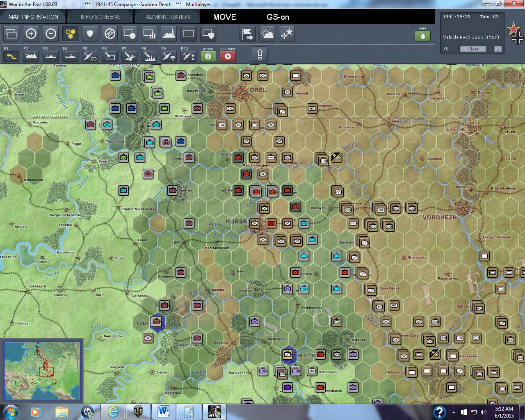Show hidden tray icons arrow
This screenshot has width=525, height=420.
click(454, 412)
